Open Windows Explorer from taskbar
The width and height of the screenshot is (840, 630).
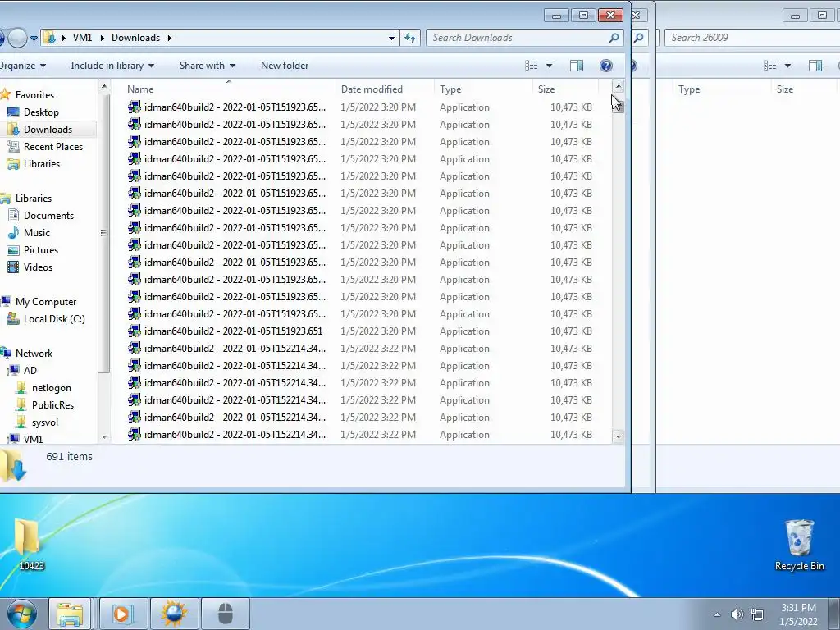point(71,614)
